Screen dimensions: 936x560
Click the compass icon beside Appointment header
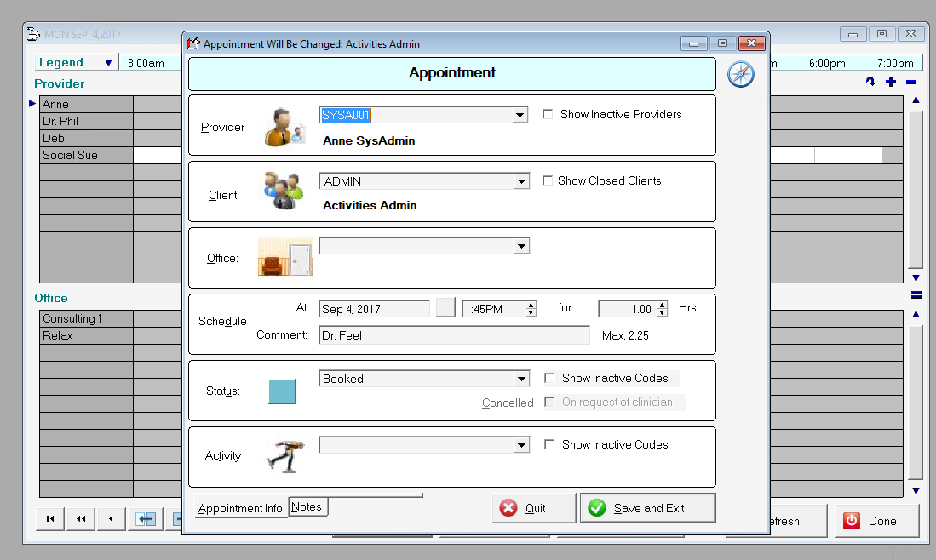point(740,74)
